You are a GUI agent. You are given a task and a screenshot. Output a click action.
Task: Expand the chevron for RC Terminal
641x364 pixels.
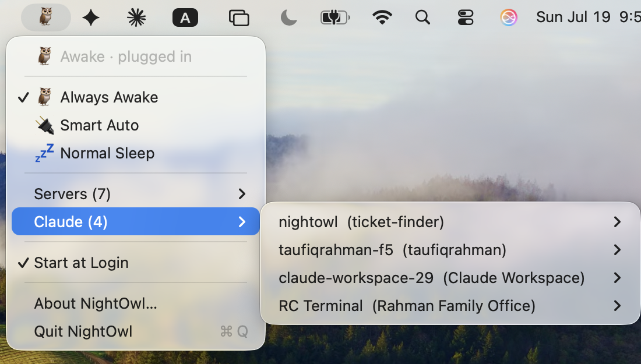[617, 306]
